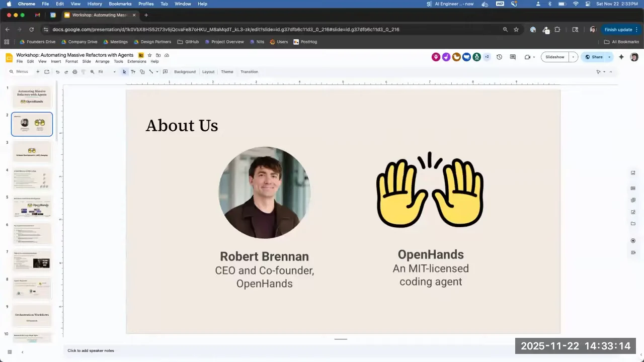The height and width of the screenshot is (362, 644).
Task: Open the Founders Drive bookmark
Action: click(37, 42)
